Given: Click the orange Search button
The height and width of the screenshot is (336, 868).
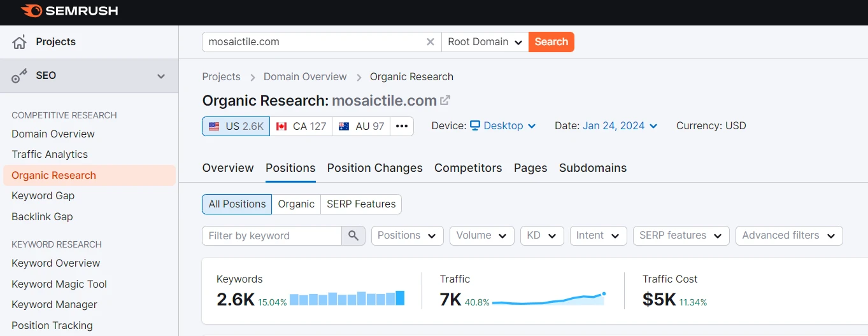Looking at the screenshot, I should tap(551, 42).
